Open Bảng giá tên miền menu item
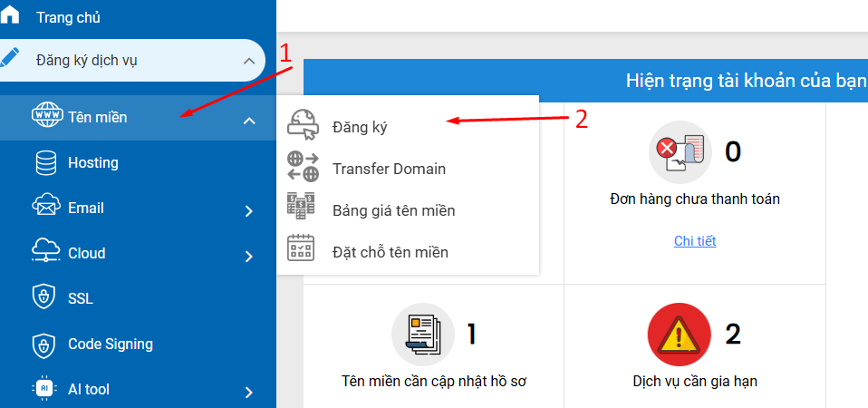This screenshot has height=408, width=868. click(x=393, y=210)
